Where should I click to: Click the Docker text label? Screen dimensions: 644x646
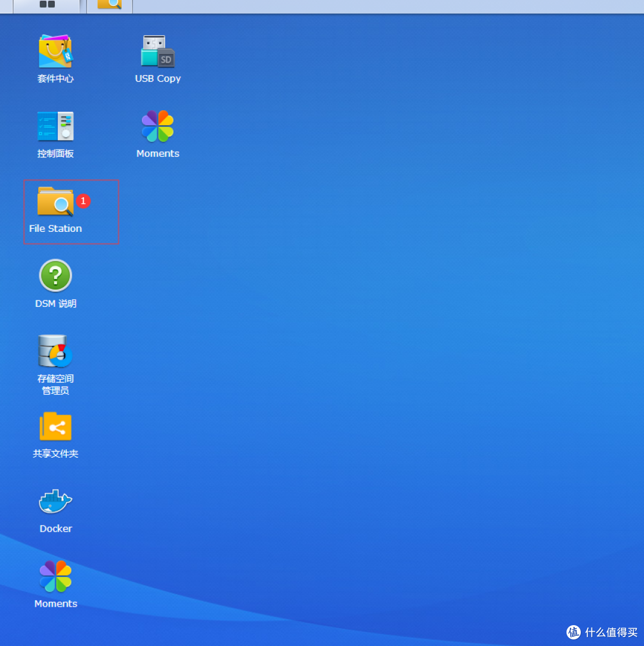point(55,529)
